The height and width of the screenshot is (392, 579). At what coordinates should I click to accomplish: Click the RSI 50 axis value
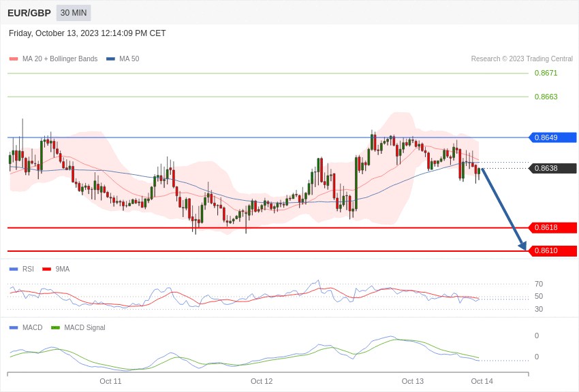point(539,296)
